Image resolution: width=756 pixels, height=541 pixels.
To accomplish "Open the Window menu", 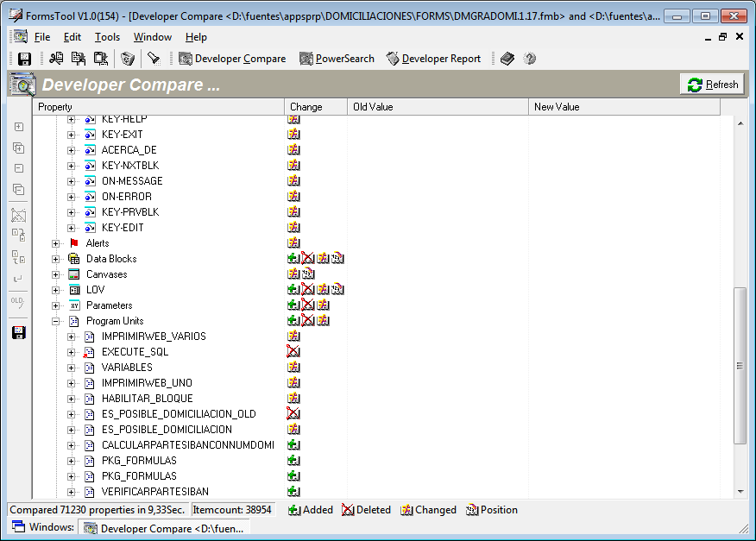I will pyautogui.click(x=152, y=36).
